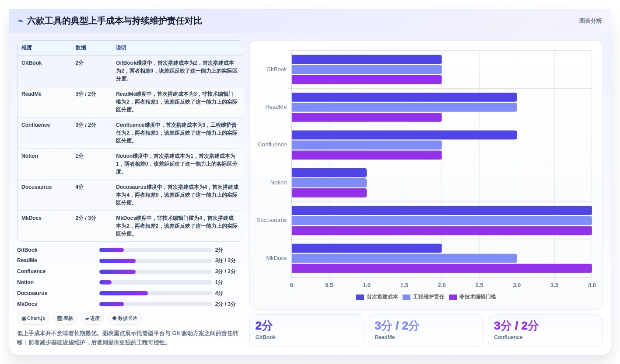The image size is (620, 364).
Task: Click the Docusaurus y-axis label in chart
Action: [x=271, y=220]
